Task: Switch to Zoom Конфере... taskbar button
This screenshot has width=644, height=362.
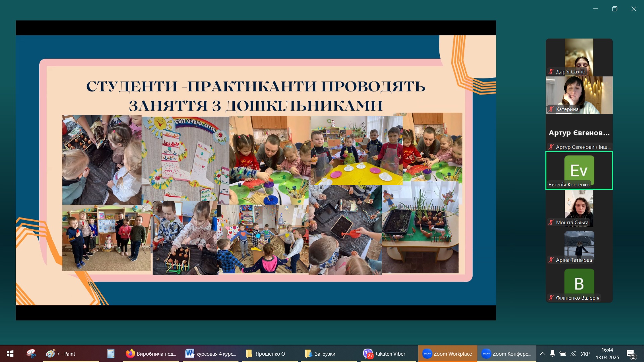Action: pyautogui.click(x=506, y=354)
